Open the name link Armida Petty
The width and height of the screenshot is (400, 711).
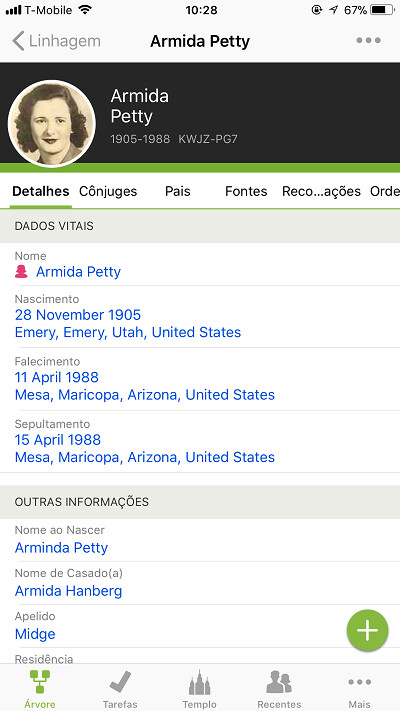click(78, 272)
